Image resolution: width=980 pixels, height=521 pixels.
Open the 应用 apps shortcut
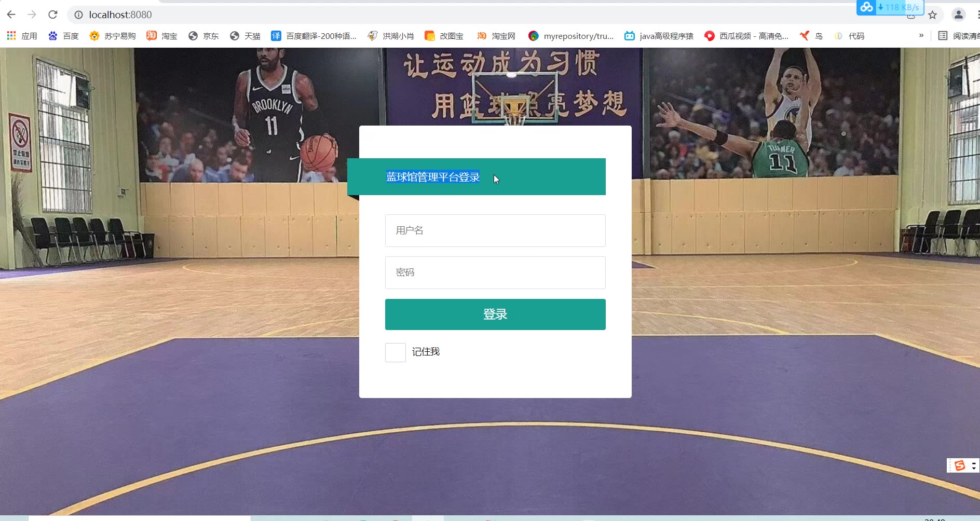22,36
